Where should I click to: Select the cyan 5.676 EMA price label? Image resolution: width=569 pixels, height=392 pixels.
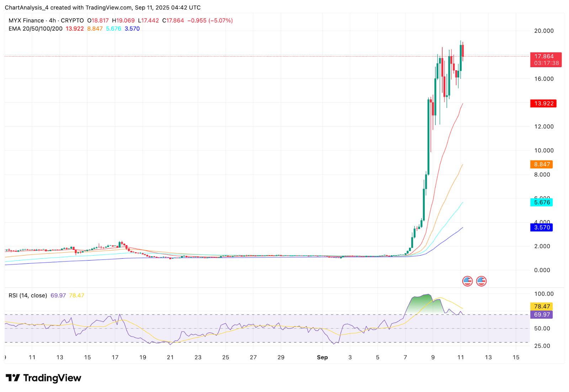pos(541,202)
